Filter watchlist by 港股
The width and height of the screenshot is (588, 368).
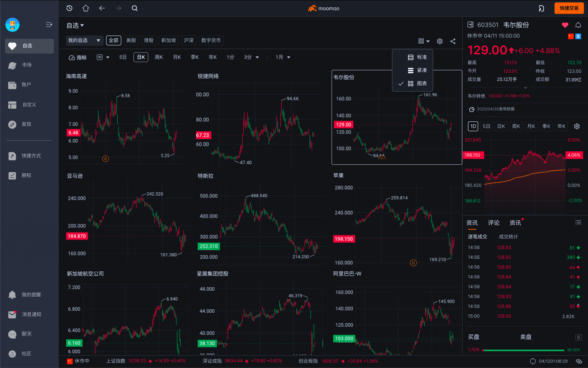pos(148,41)
